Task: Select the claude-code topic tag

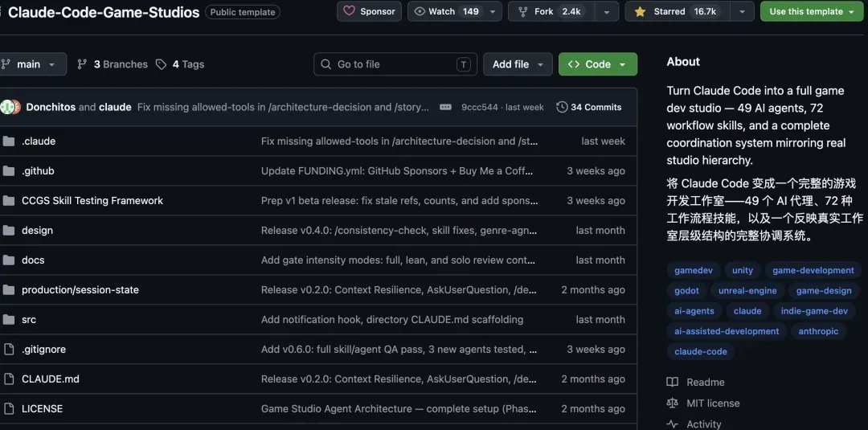Action: pyautogui.click(x=700, y=351)
